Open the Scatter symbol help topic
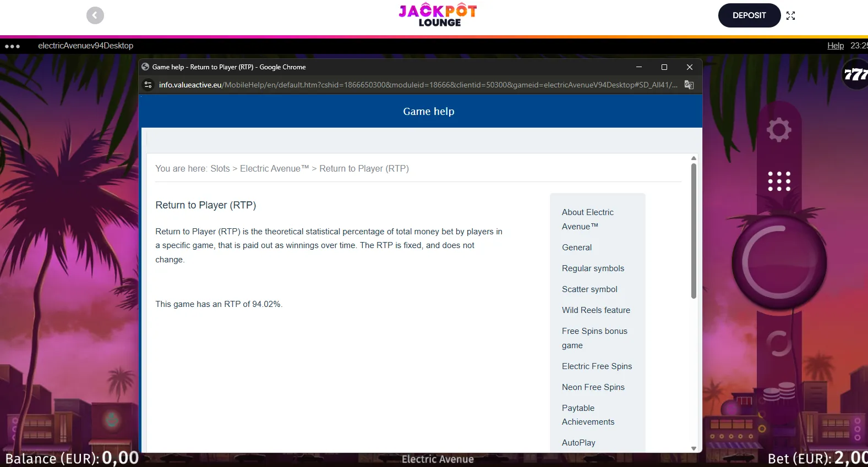The height and width of the screenshot is (467, 868). click(x=589, y=289)
